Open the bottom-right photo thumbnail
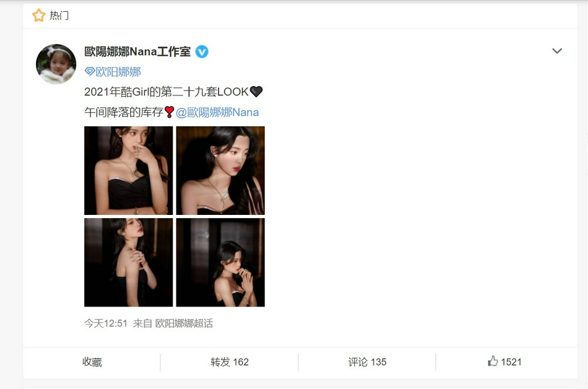Image resolution: width=588 pixels, height=389 pixels. 220,263
